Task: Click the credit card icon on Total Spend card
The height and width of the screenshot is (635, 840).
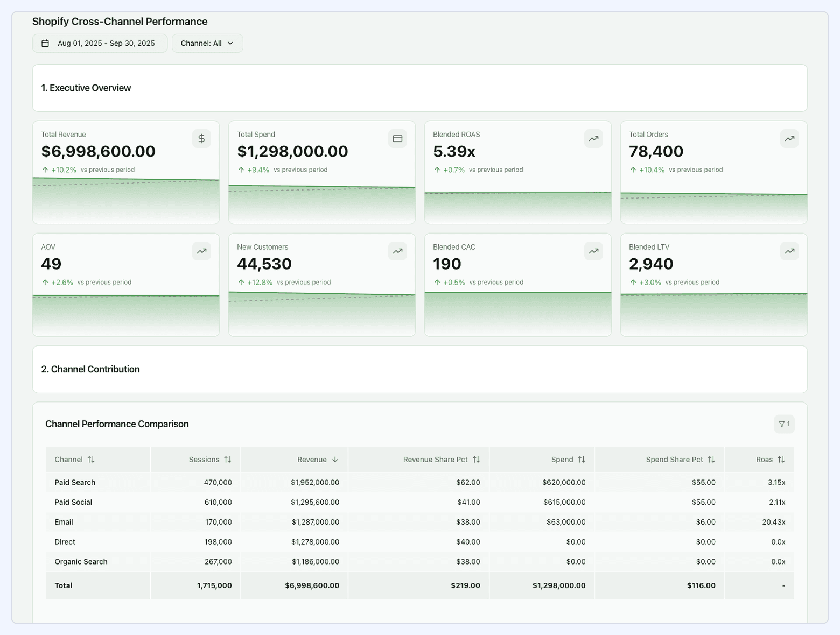Action: pos(397,138)
